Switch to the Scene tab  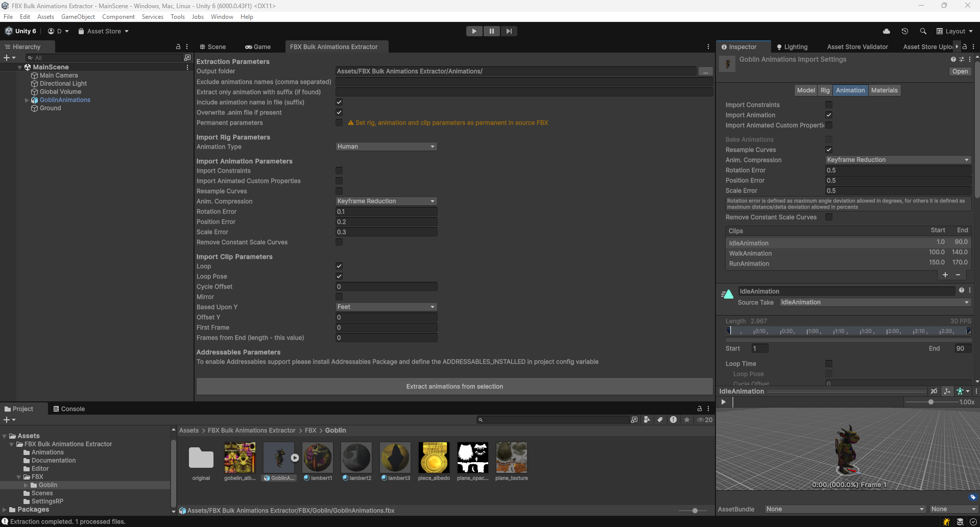(x=213, y=46)
